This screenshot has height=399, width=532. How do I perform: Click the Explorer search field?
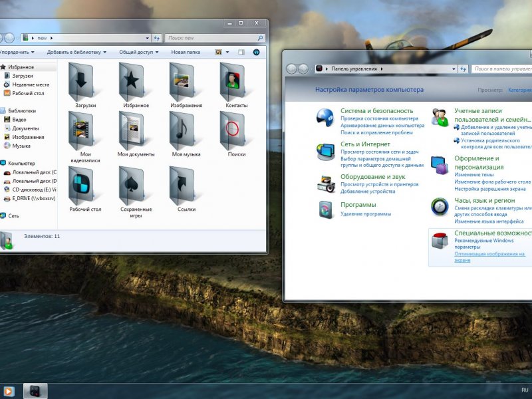coord(214,38)
